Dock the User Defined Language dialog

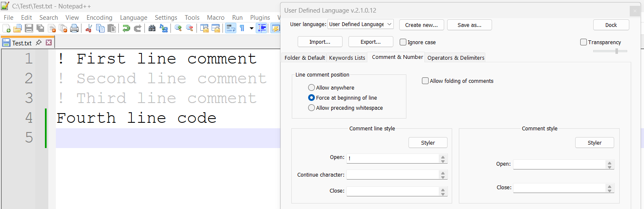click(x=611, y=25)
